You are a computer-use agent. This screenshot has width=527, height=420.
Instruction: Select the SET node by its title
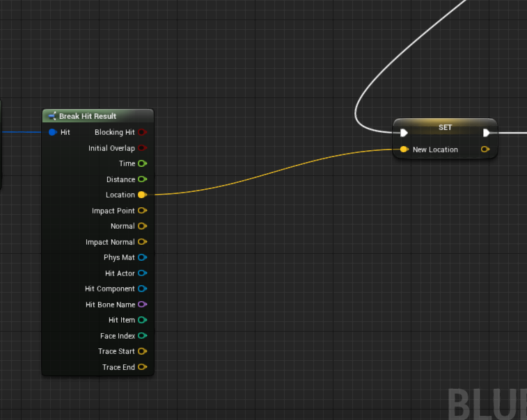(445, 127)
